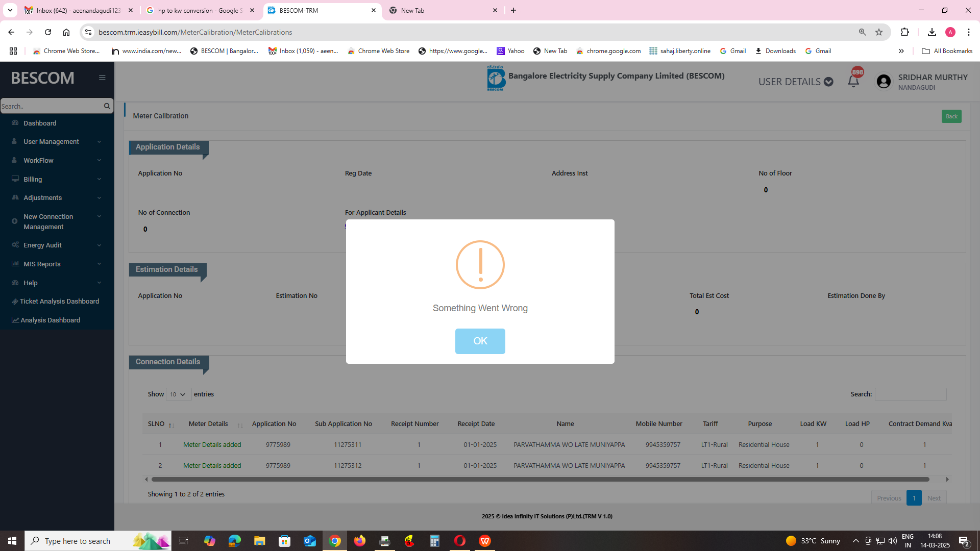Switch to hp to kw conversion tab

pyautogui.click(x=199, y=10)
